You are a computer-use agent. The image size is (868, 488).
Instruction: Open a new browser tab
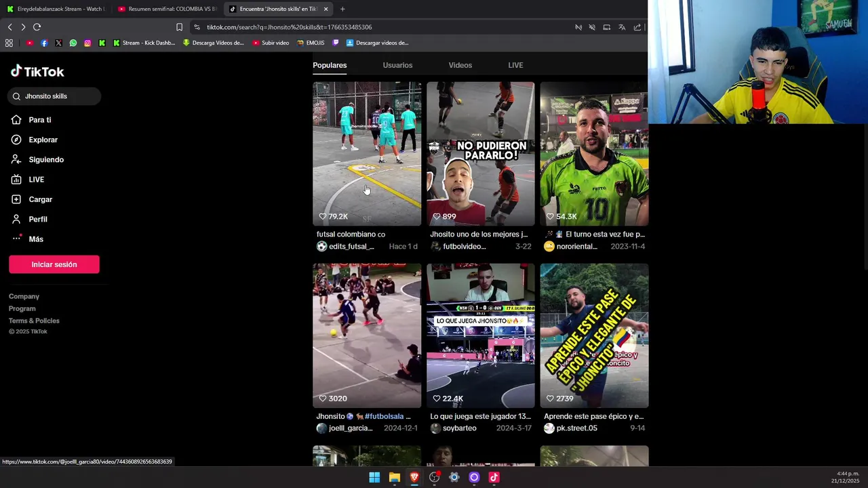coord(342,9)
